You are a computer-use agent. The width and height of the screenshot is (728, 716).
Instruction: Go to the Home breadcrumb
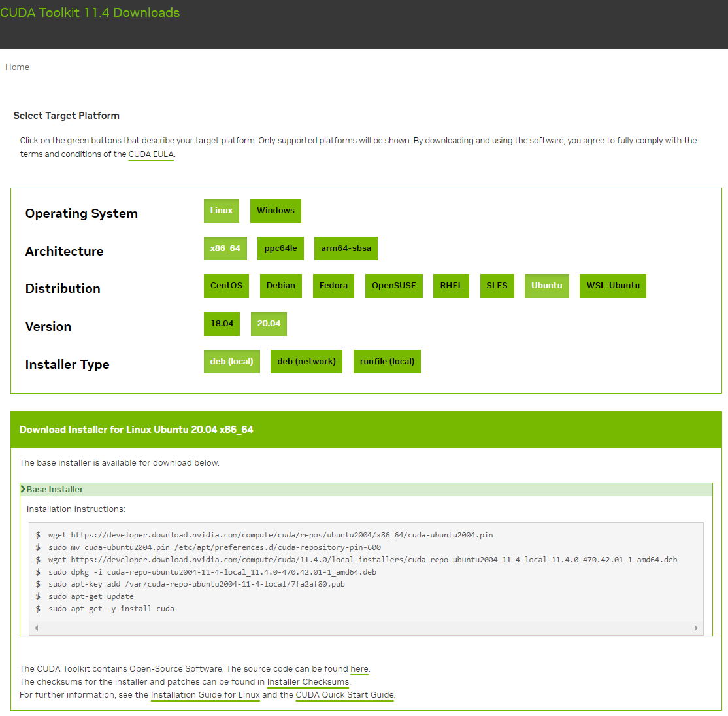(17, 67)
